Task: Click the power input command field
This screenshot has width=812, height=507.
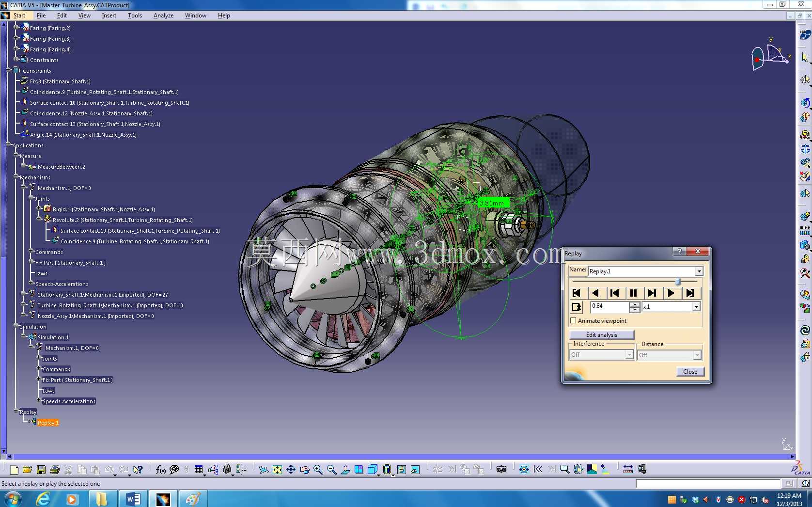Action: click(x=708, y=484)
